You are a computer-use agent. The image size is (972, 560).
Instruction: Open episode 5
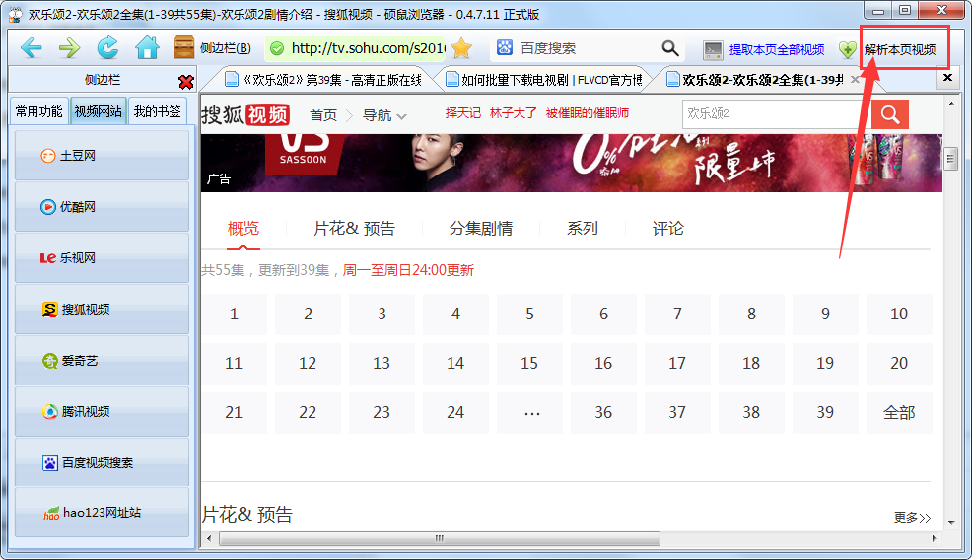point(529,314)
